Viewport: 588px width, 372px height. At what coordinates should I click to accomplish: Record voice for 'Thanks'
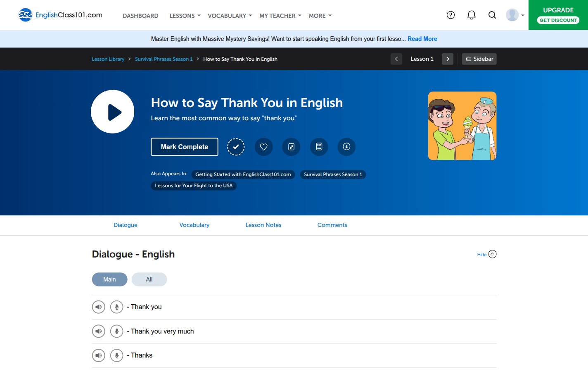pos(117,355)
